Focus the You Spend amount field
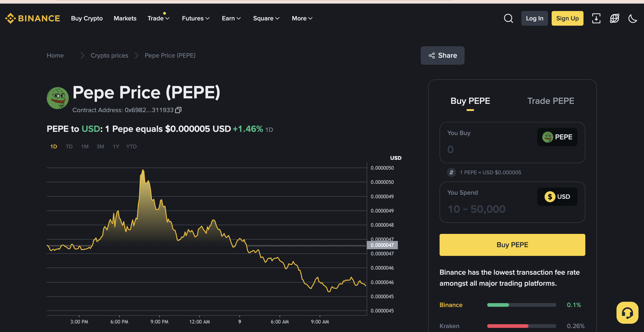Viewport: 644px width, 332px height. pyautogui.click(x=487, y=209)
